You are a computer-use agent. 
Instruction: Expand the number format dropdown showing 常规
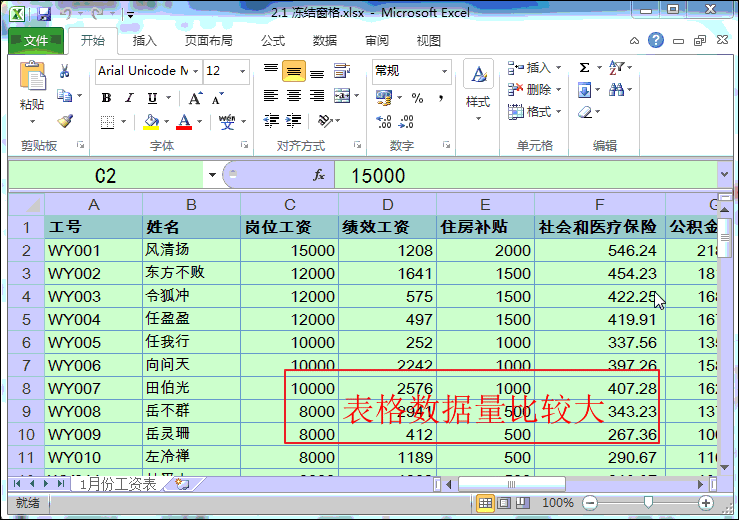coord(445,71)
